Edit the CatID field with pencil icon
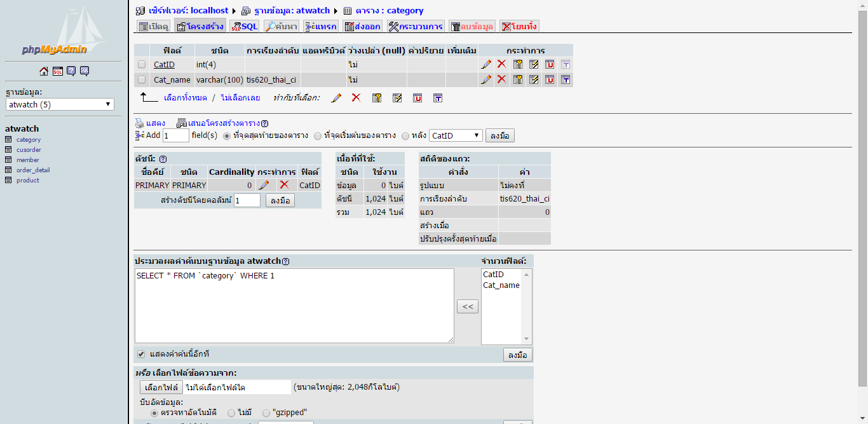Viewport: 868px width, 424px height. click(x=486, y=64)
